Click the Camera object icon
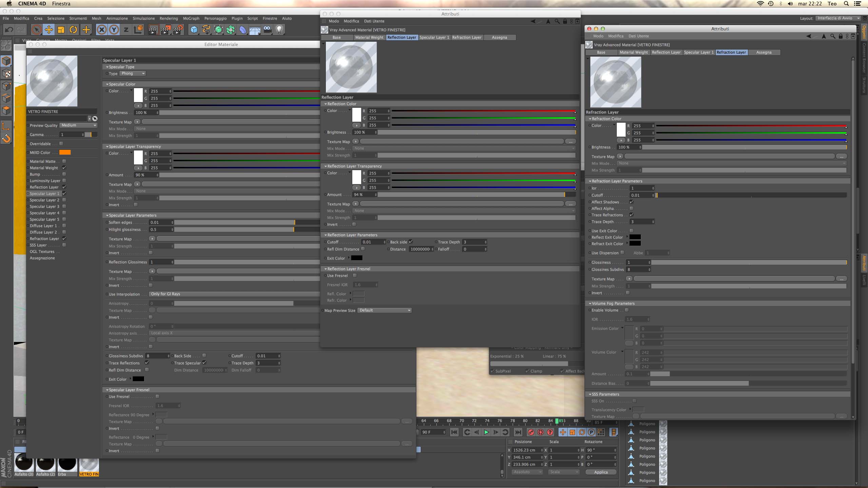 [267, 30]
